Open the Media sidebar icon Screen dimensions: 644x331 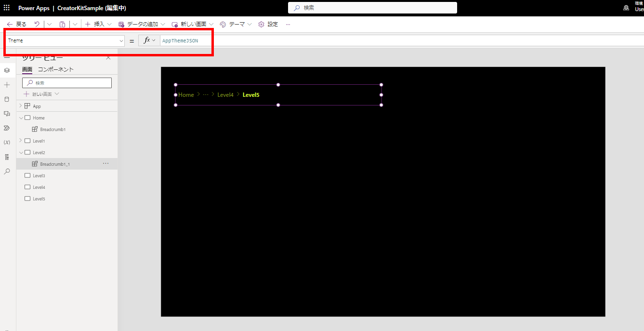[x=7, y=114]
